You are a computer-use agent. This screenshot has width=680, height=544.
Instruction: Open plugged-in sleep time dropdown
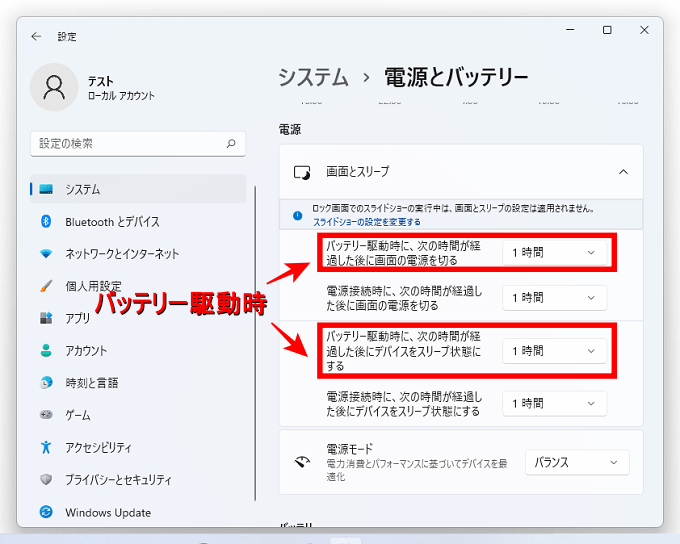click(x=554, y=403)
